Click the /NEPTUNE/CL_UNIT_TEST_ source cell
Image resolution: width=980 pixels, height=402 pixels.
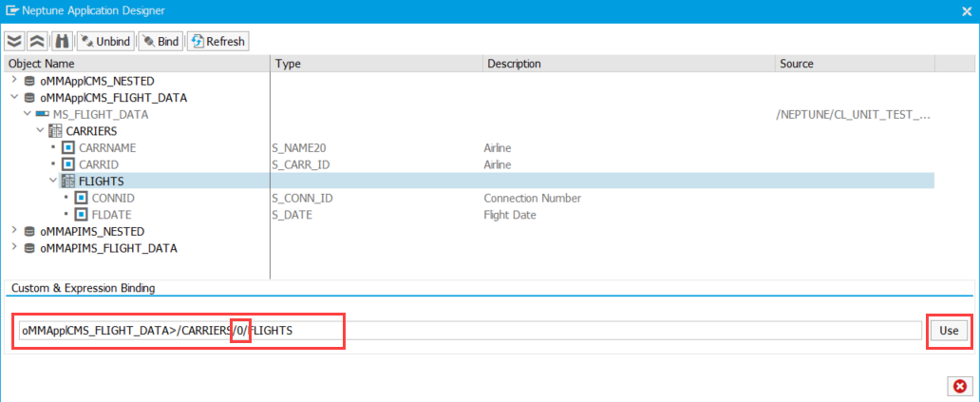853,115
